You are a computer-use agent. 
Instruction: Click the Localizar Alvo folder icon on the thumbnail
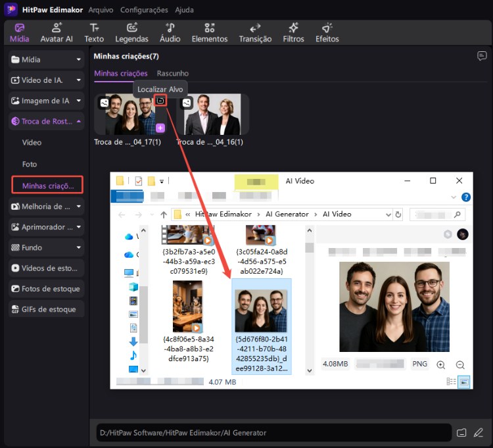point(160,101)
